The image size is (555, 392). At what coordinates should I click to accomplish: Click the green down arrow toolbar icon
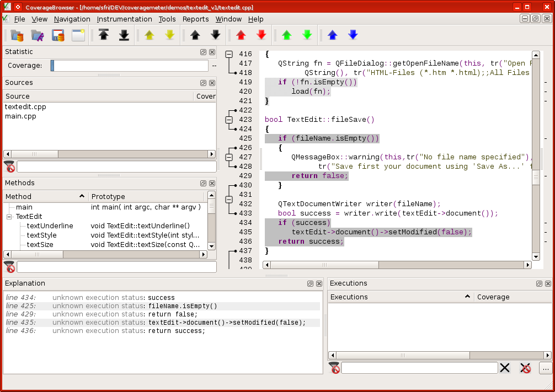pos(307,35)
